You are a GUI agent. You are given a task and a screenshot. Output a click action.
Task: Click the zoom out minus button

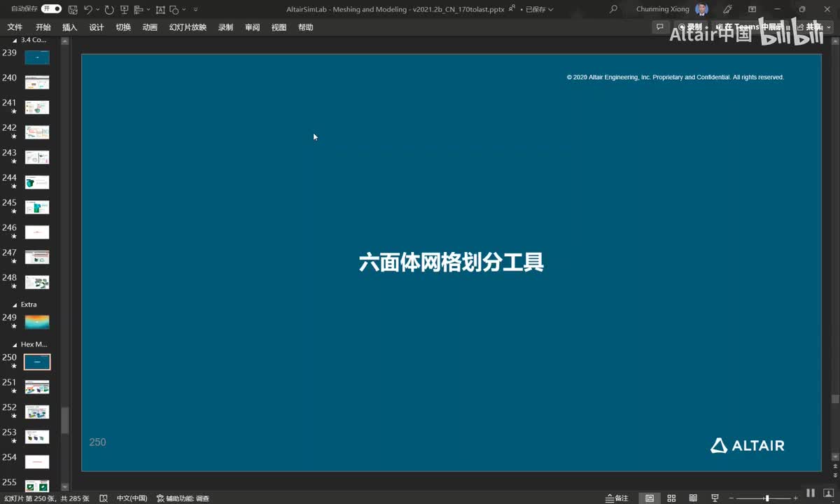click(733, 498)
